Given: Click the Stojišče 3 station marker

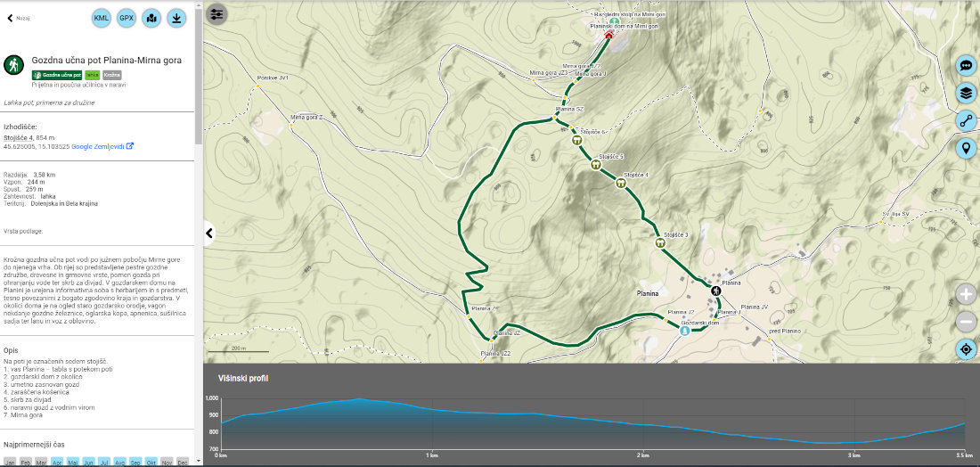Looking at the screenshot, I should (x=659, y=242).
